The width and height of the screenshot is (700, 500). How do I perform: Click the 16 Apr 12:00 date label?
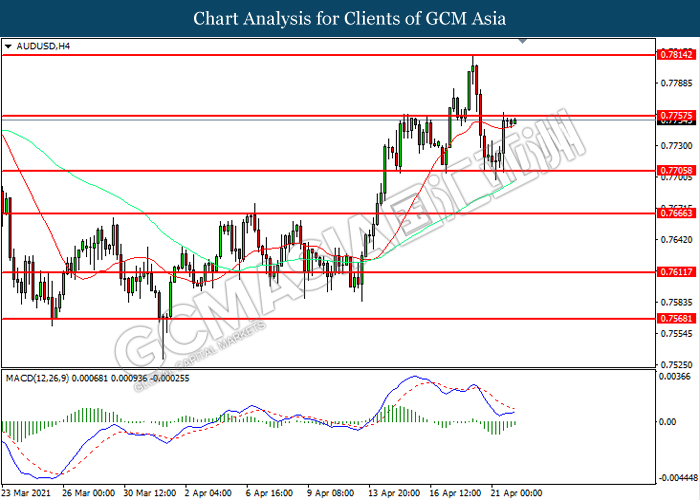coord(456,493)
